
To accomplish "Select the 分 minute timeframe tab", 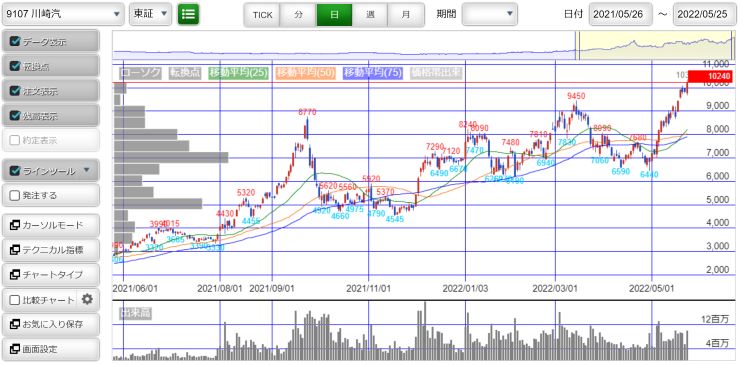I will (x=298, y=15).
